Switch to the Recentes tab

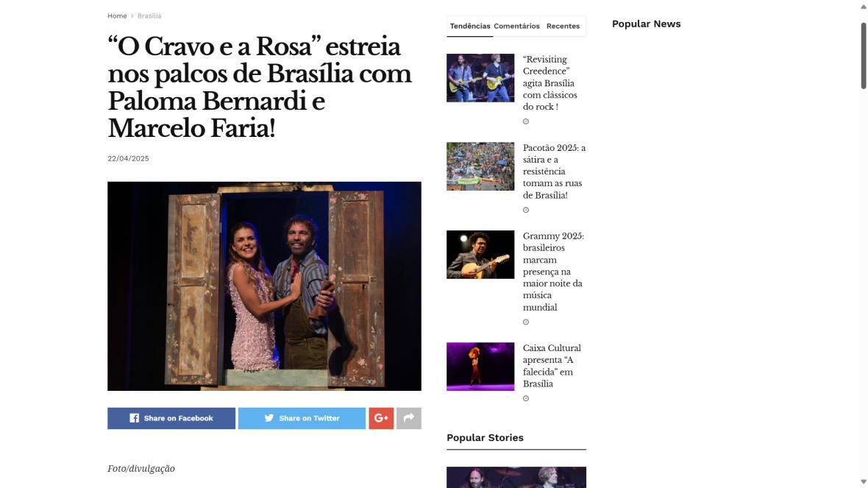(563, 26)
